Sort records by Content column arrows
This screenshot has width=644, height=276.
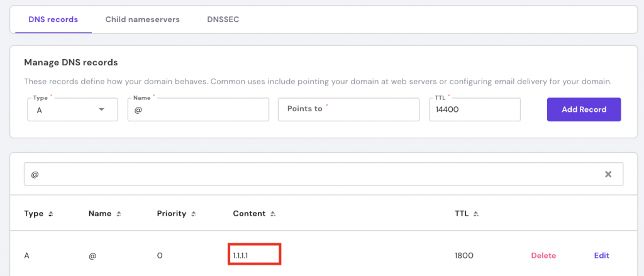[273, 214]
